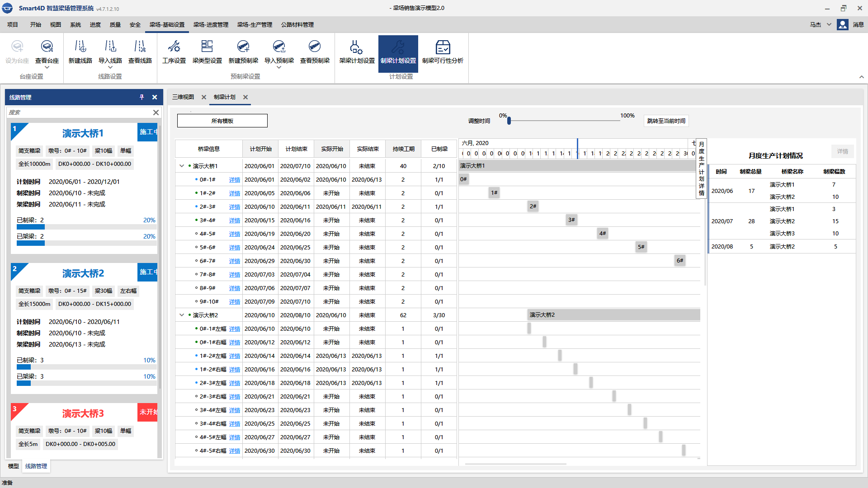Image resolution: width=868 pixels, height=488 pixels.
Task: Click the 5# bar in the Gantt chart
Action: 641,247
